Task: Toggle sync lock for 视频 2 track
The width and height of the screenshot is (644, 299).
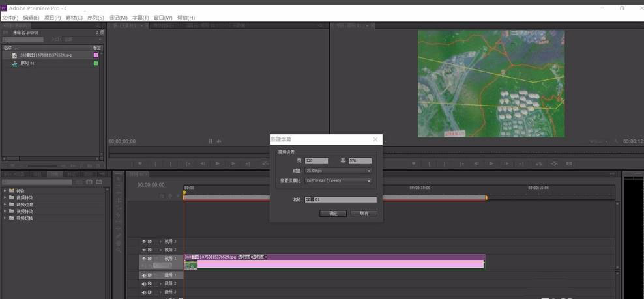Action: point(150,249)
